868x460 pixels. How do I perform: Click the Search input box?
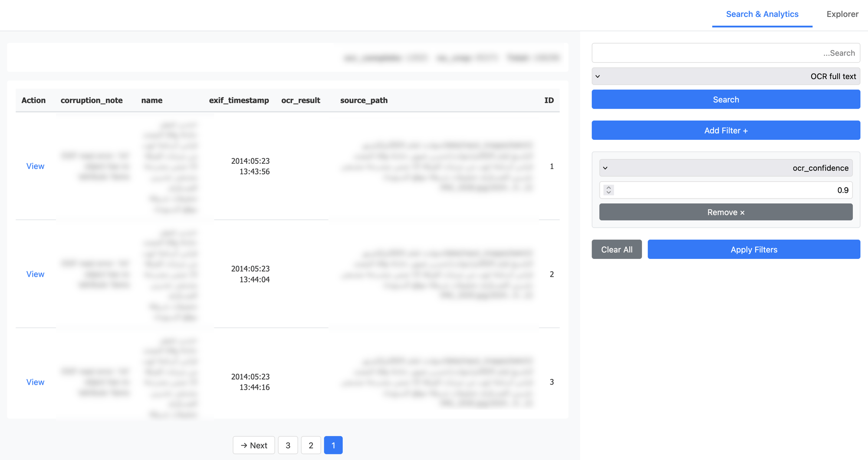coord(725,53)
